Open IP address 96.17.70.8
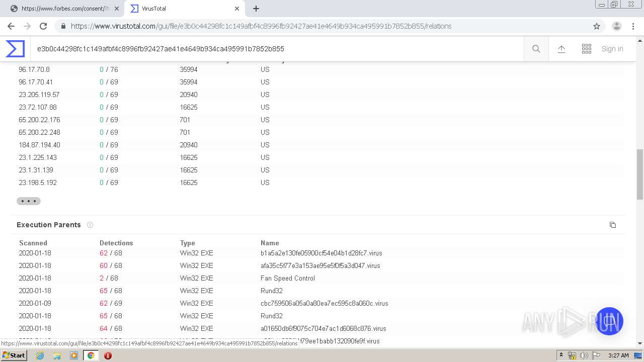The width and height of the screenshot is (644, 362). point(34,69)
